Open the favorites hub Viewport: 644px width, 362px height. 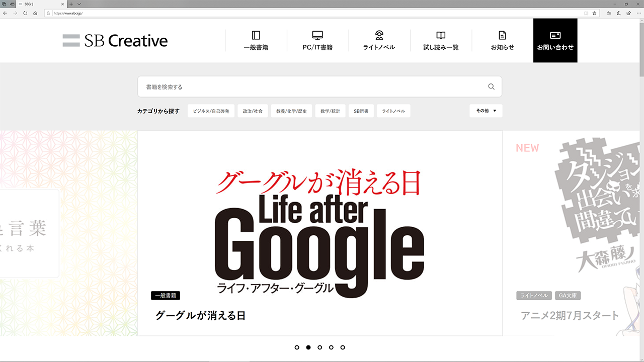(609, 13)
